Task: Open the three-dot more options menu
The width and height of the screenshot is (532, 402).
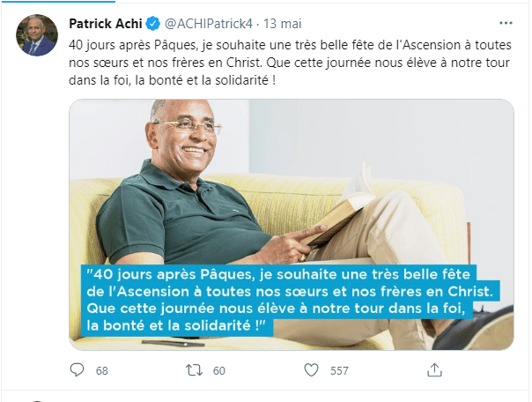Action: [x=506, y=23]
